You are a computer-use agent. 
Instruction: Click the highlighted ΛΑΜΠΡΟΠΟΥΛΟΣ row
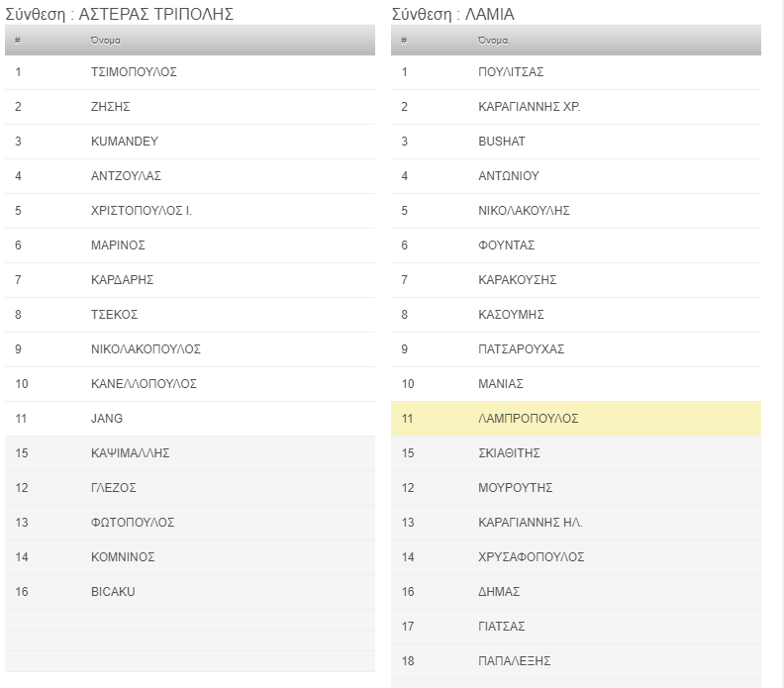point(528,419)
